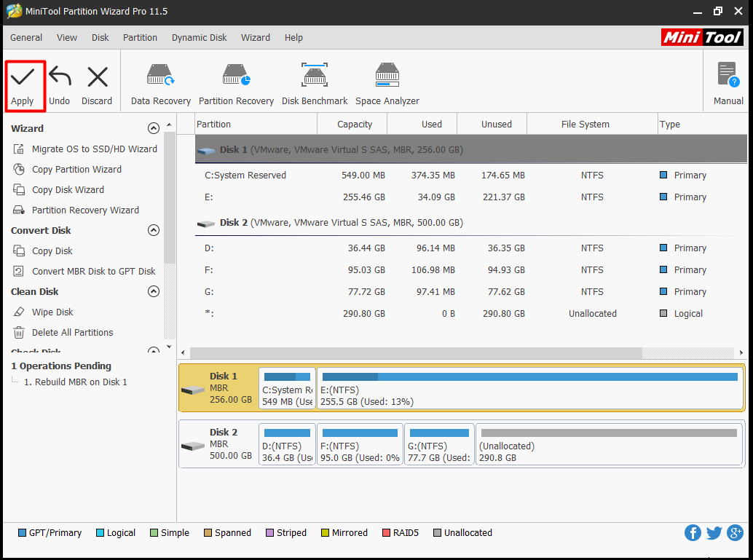Open the Dynamic Disk menu

(199, 38)
